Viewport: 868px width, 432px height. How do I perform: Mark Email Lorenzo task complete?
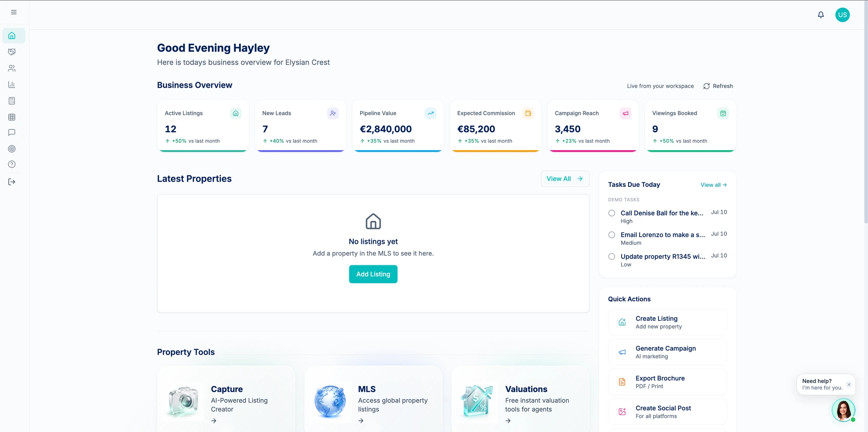pyautogui.click(x=612, y=235)
